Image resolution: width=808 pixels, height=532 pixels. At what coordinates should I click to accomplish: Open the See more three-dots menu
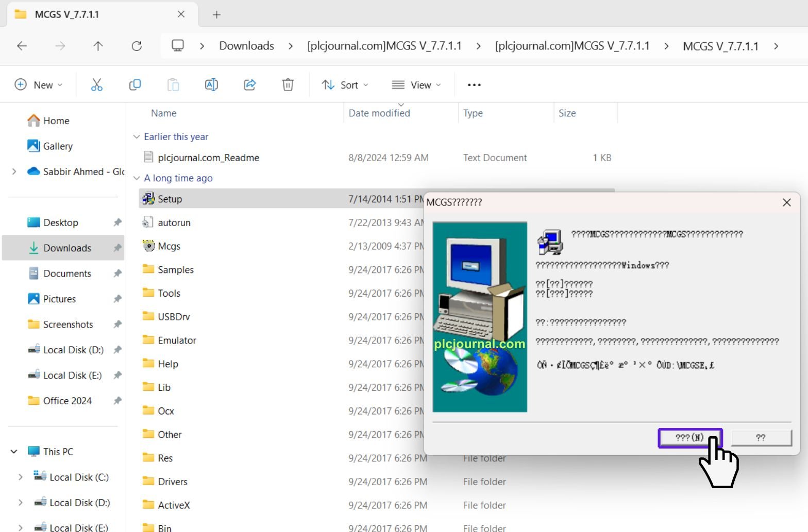click(x=474, y=85)
